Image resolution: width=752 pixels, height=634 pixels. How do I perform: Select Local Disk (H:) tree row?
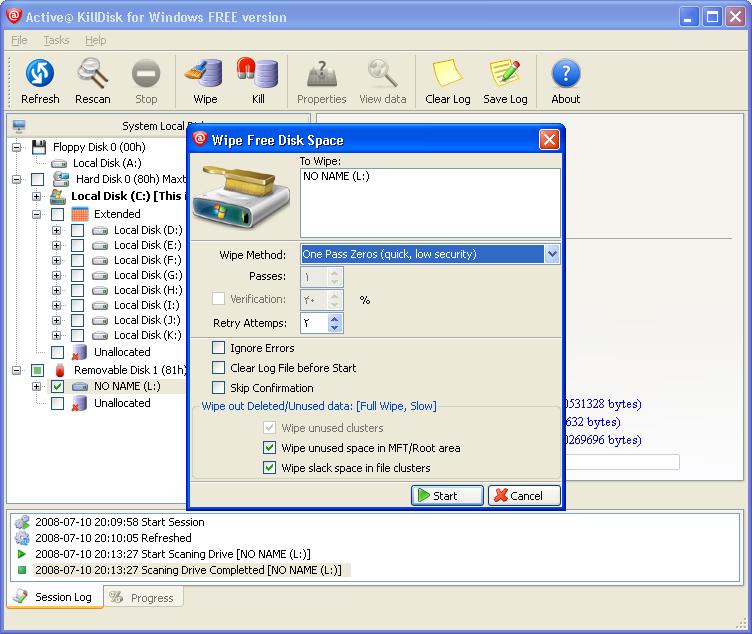(x=148, y=290)
